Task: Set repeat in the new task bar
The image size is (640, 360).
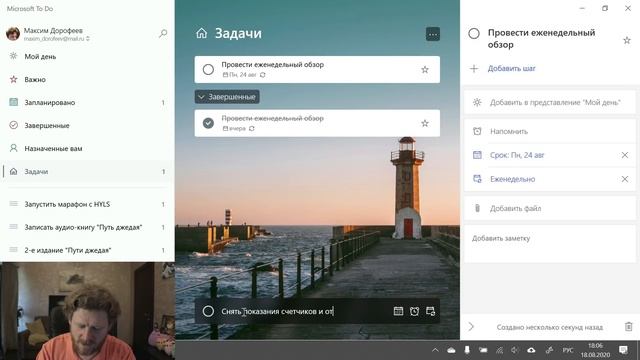Action: pos(431,311)
